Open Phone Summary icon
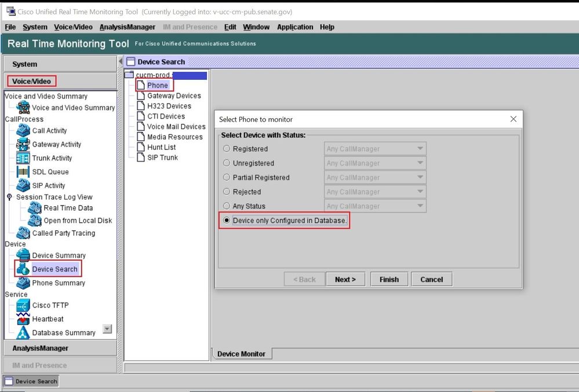 click(x=23, y=283)
